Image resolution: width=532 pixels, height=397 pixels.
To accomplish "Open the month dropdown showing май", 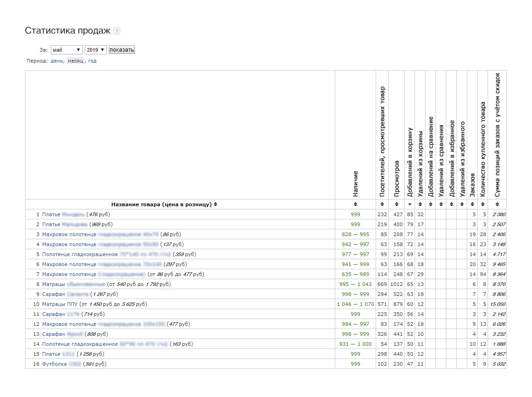I will point(67,50).
